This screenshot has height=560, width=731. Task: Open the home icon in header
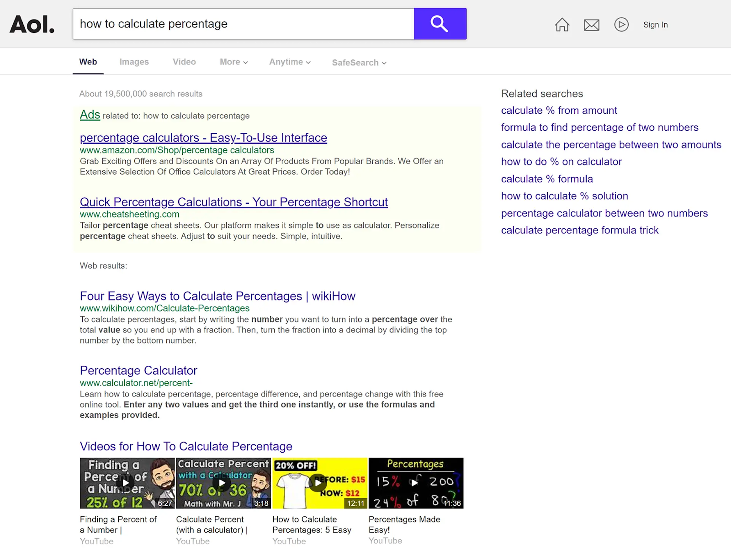(562, 25)
